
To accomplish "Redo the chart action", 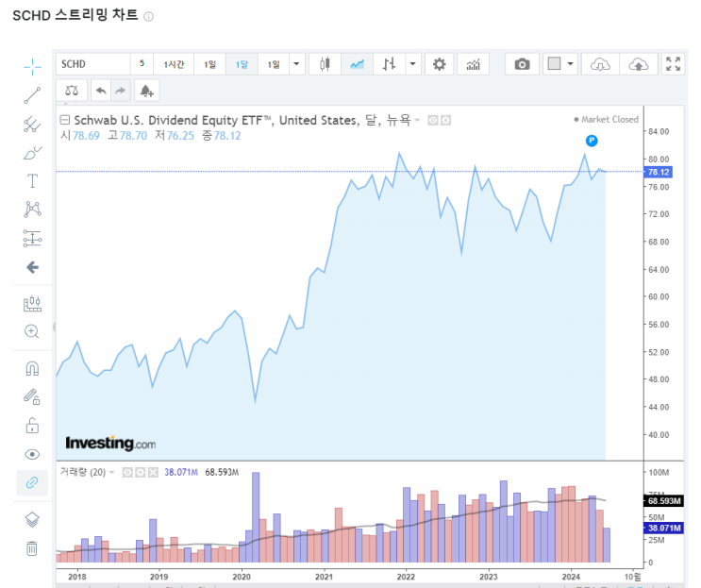I will (120, 91).
